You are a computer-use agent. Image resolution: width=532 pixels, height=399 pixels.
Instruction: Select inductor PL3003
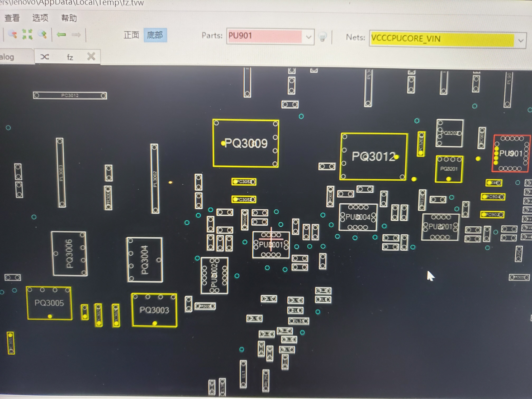(x=61, y=173)
